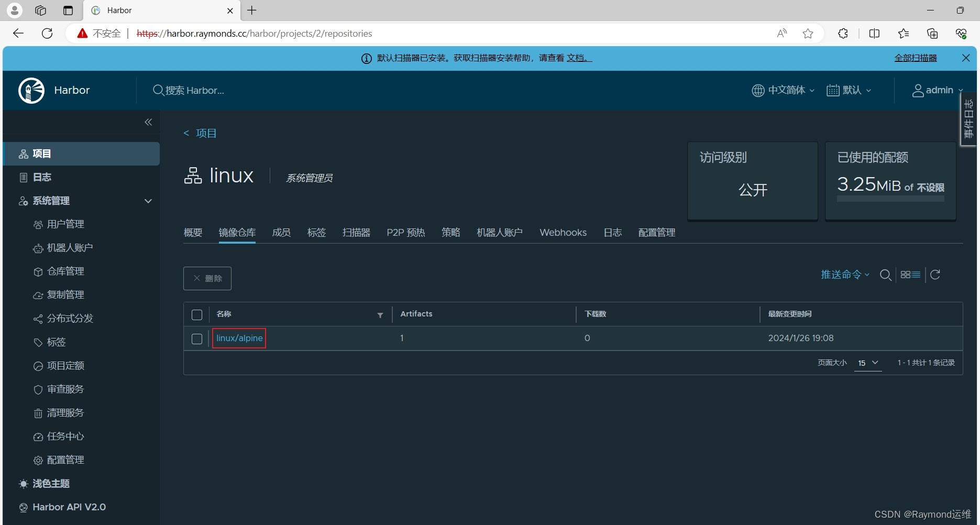
Task: Open language dropdown 中文简体
Action: (783, 90)
